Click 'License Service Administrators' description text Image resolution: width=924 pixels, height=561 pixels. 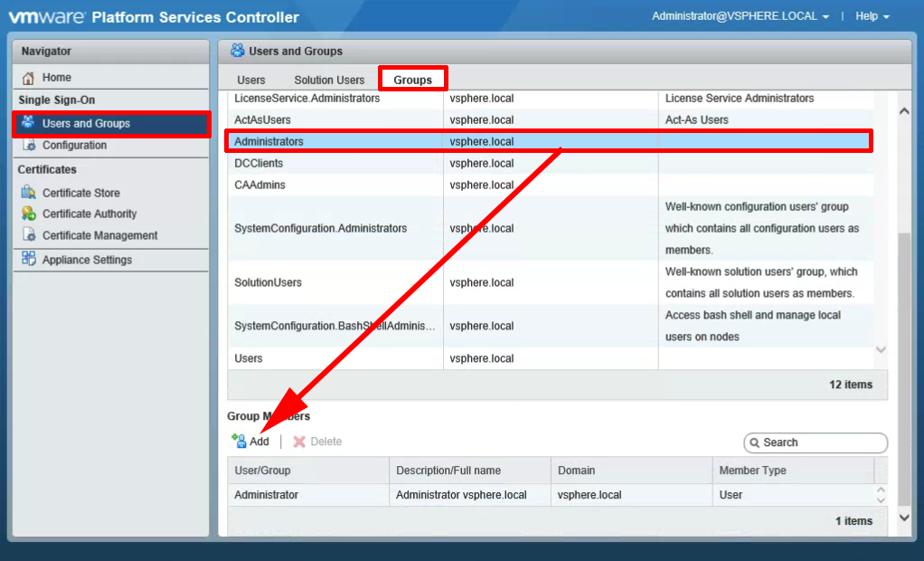740,99
